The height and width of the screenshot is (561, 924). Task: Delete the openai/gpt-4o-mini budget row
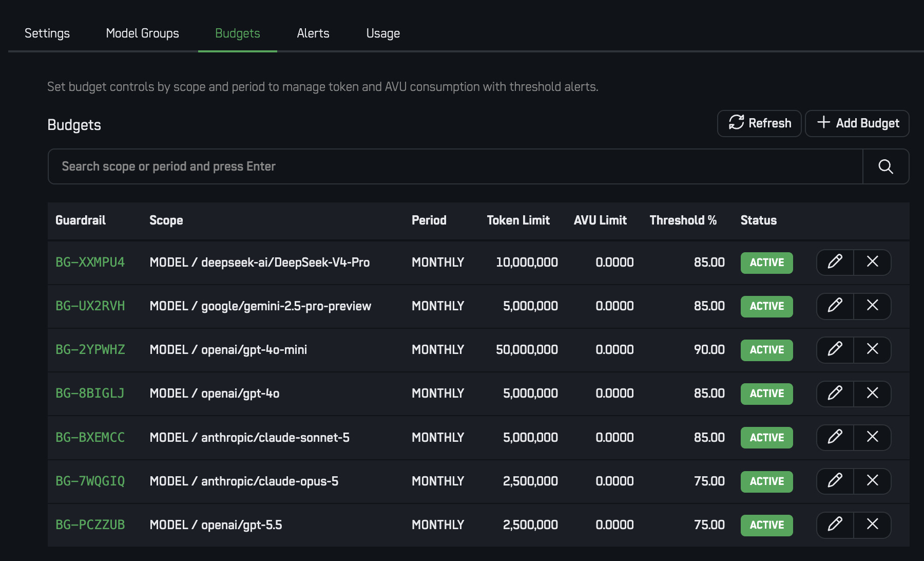(873, 350)
